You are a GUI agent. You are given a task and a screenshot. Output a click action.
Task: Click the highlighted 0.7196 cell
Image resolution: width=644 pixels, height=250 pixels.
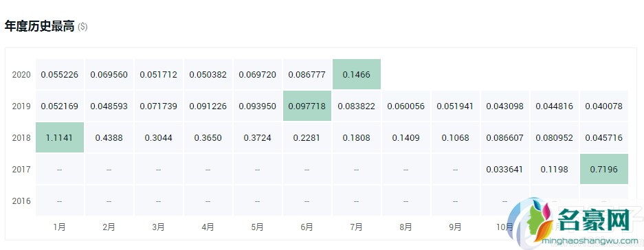[x=603, y=169]
